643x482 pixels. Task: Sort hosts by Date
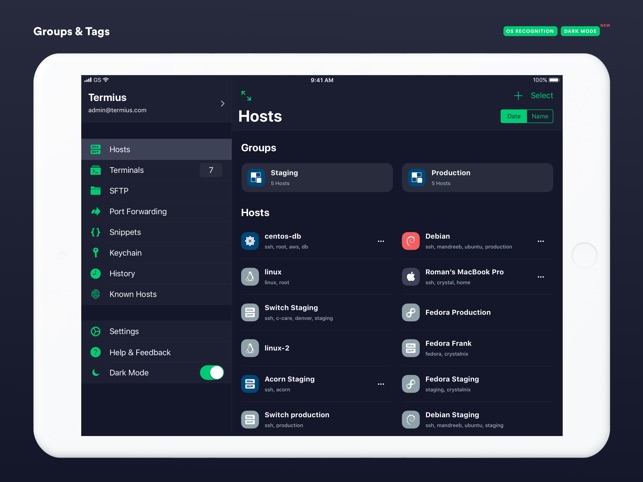[514, 117]
